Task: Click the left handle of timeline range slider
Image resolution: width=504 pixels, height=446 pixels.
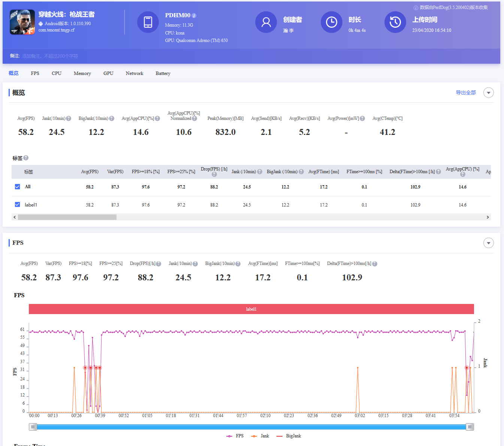Action: [x=33, y=427]
